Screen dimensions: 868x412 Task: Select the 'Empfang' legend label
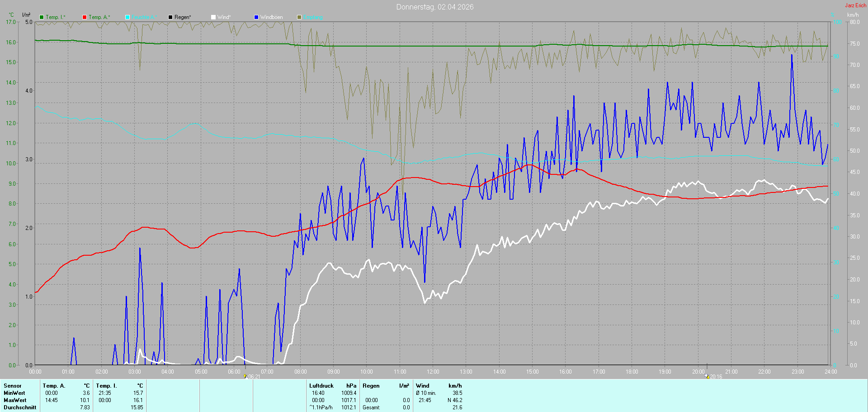click(313, 17)
